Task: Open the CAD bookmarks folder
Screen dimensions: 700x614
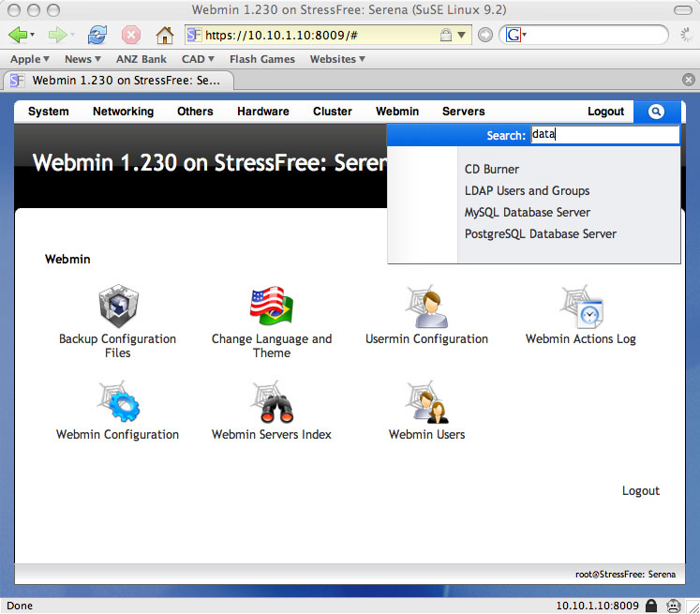Action: (198, 59)
